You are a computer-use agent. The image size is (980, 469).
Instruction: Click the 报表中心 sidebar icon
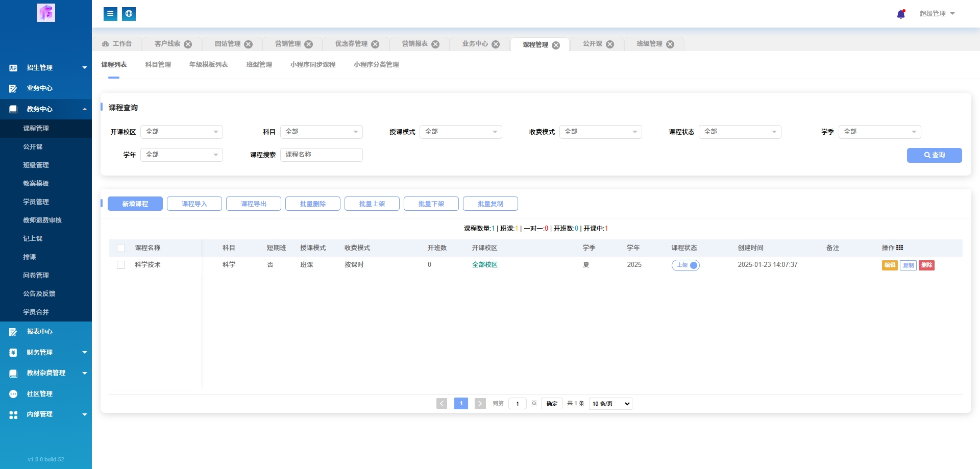[13, 332]
